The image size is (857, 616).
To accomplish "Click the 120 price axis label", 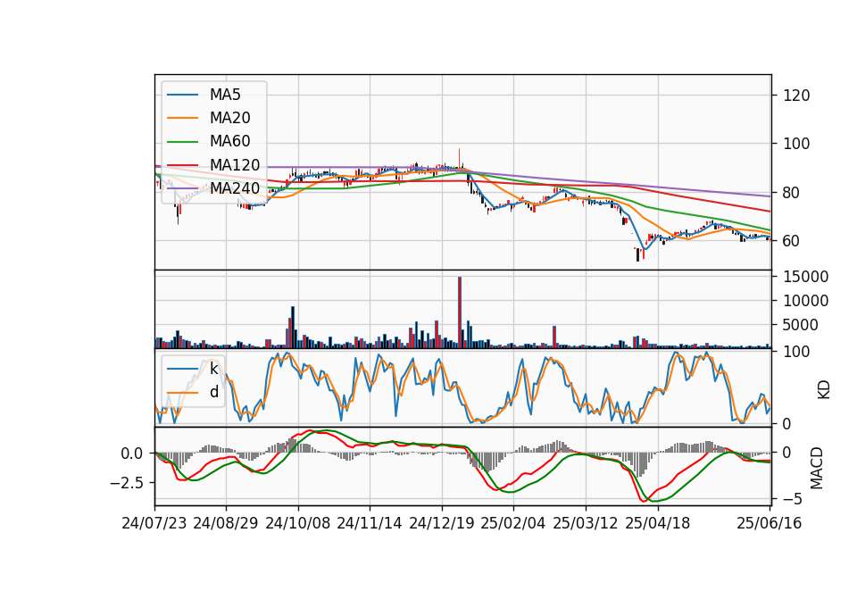I will (x=795, y=96).
